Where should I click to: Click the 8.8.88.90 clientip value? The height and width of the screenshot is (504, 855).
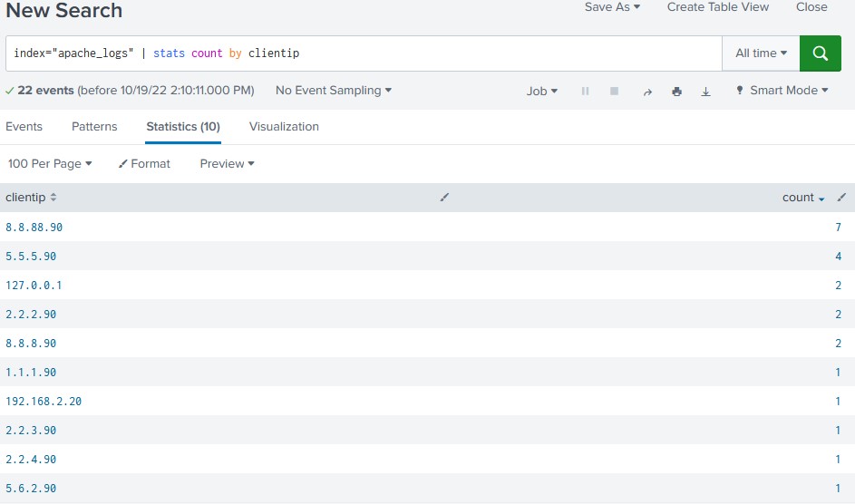coord(34,228)
